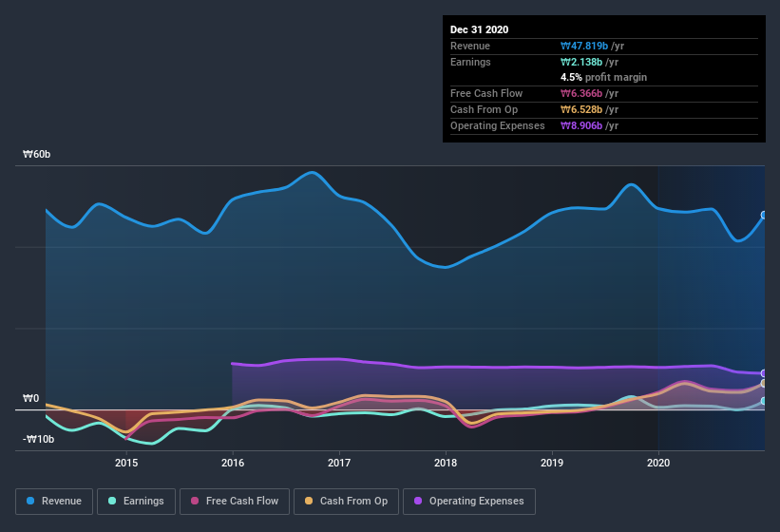The height and width of the screenshot is (532, 780).
Task: Click the 2016 x-axis label
Action: pyautogui.click(x=233, y=463)
